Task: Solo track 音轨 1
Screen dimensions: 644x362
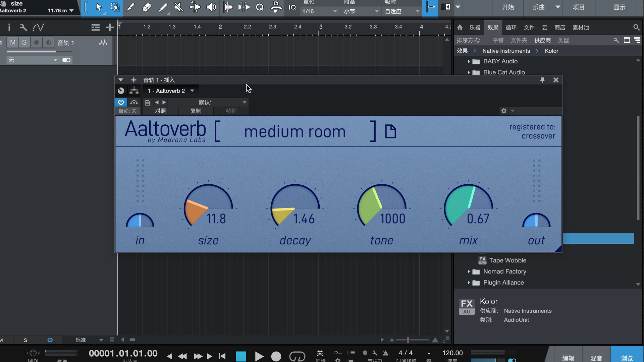Action: pos(24,43)
